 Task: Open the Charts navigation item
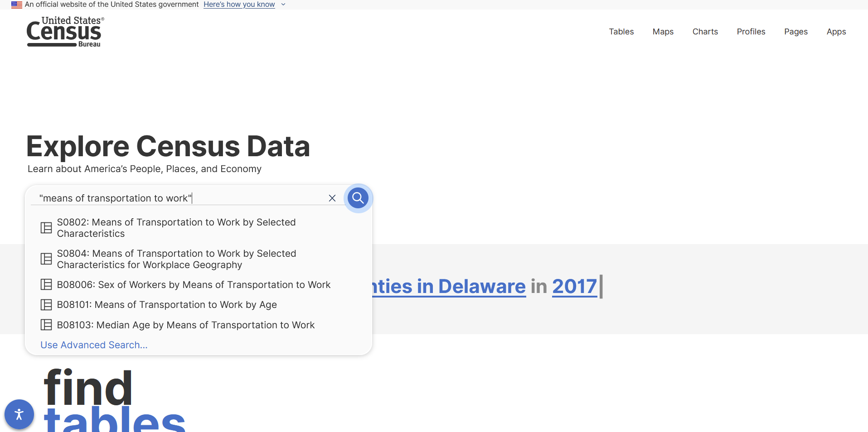click(x=705, y=32)
